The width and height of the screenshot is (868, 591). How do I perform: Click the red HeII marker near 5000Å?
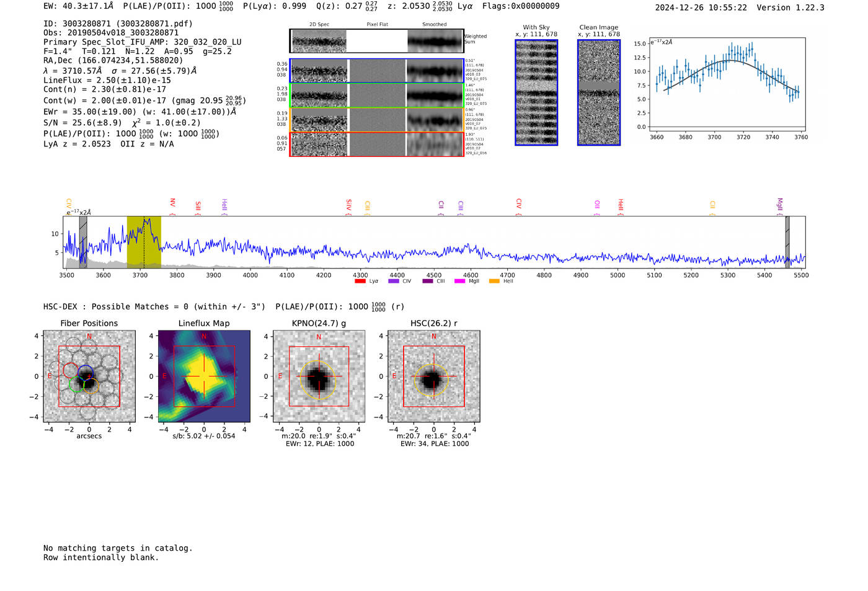[621, 207]
